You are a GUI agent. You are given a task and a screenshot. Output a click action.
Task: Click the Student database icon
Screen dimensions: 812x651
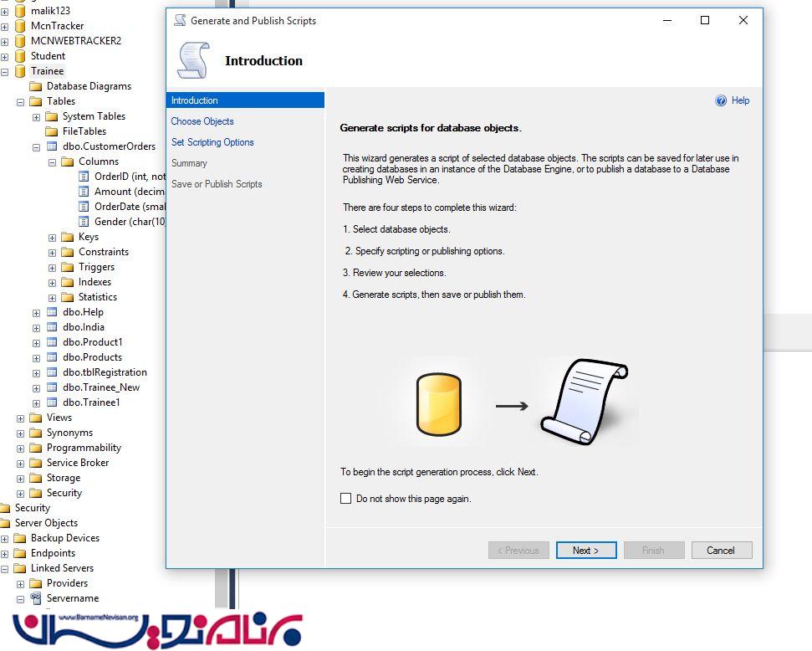20,56
